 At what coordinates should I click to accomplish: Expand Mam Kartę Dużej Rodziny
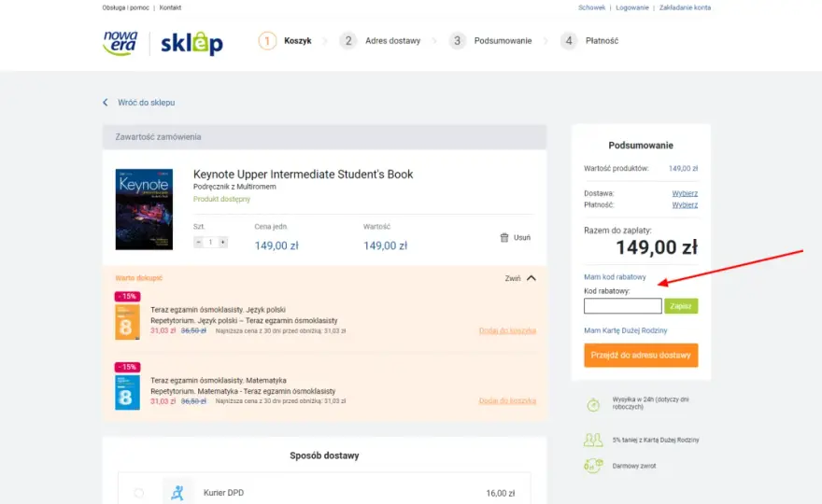coord(626,330)
